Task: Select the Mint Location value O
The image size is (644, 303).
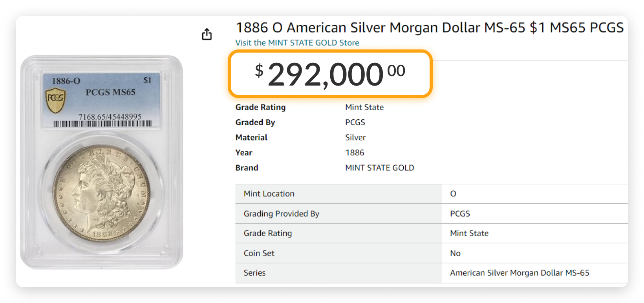Action: pos(453,193)
